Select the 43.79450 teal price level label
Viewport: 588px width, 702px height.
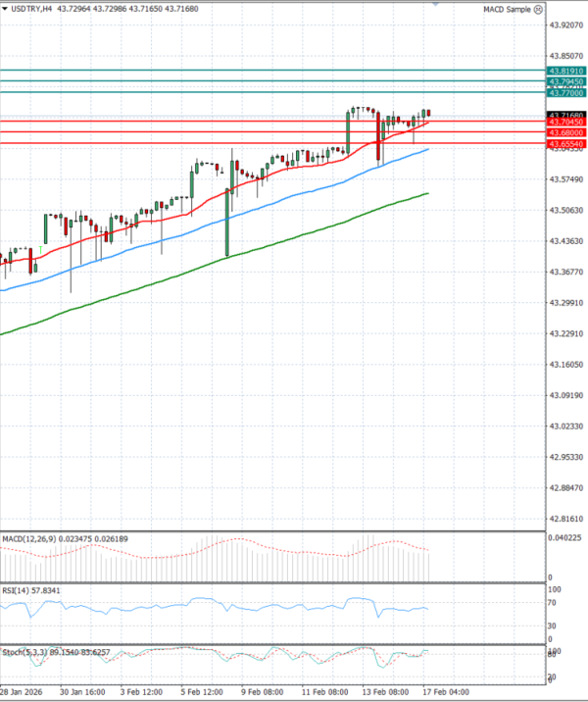click(x=566, y=82)
